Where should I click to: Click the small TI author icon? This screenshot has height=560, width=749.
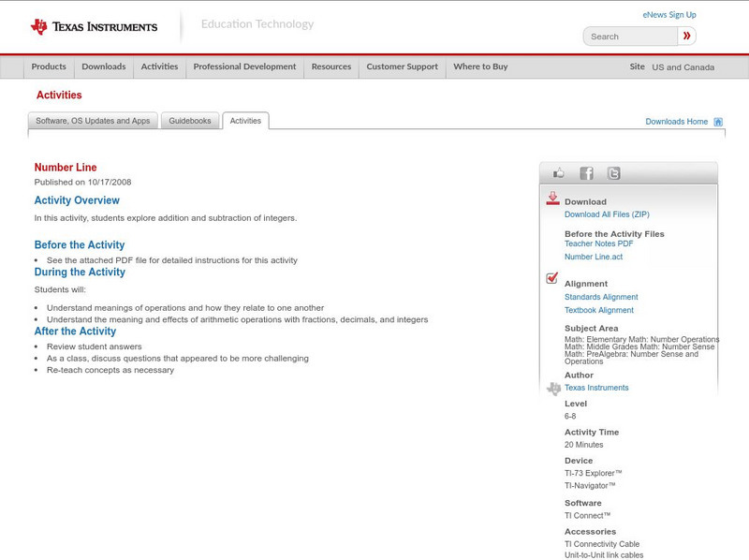coord(553,388)
